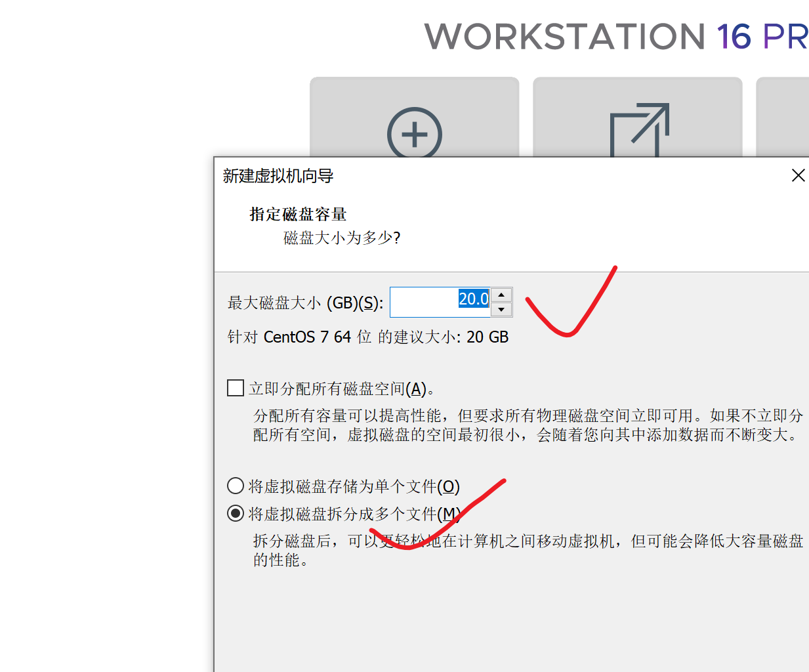Click the maximum disk size input field

pyautogui.click(x=440, y=302)
